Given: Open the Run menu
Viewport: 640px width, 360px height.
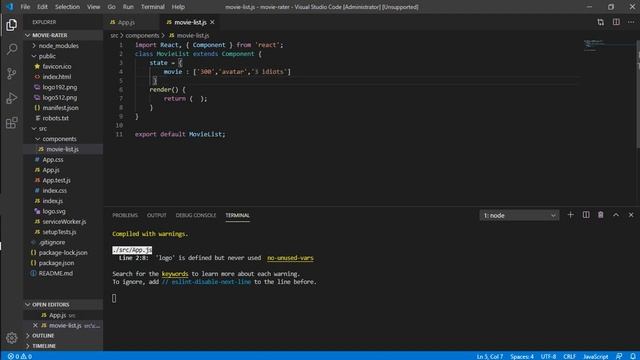Looking at the screenshot, I should click(x=128, y=7).
